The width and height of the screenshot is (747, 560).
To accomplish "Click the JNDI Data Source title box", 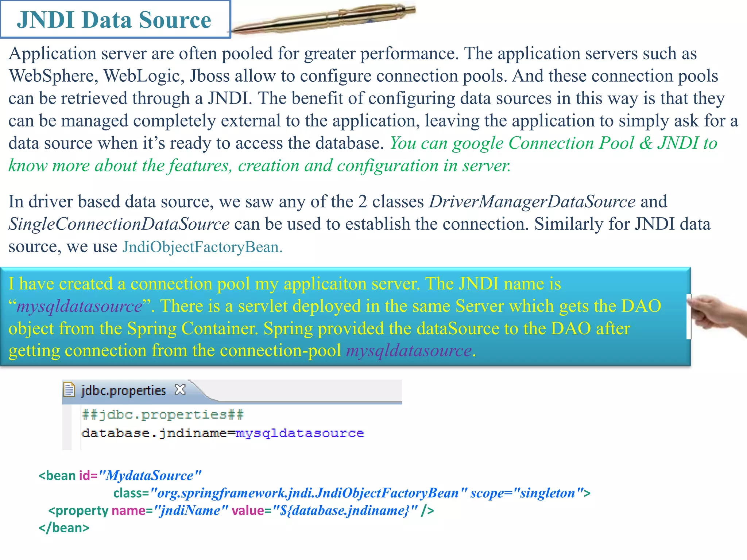I will click(115, 19).
